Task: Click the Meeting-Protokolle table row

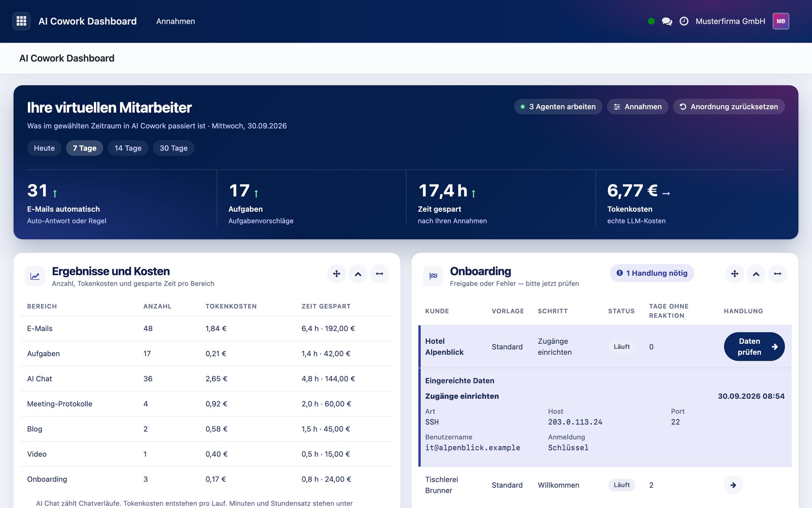Action: point(207,404)
